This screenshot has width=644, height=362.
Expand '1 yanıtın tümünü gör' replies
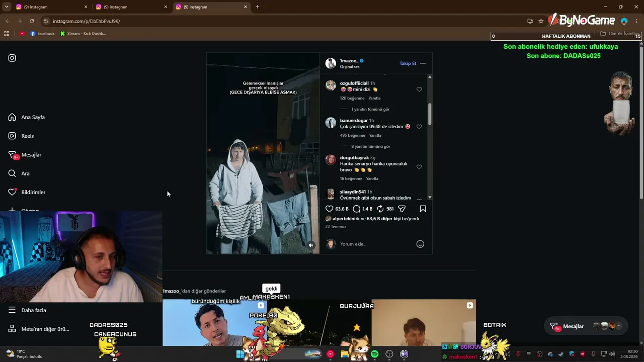click(x=370, y=109)
